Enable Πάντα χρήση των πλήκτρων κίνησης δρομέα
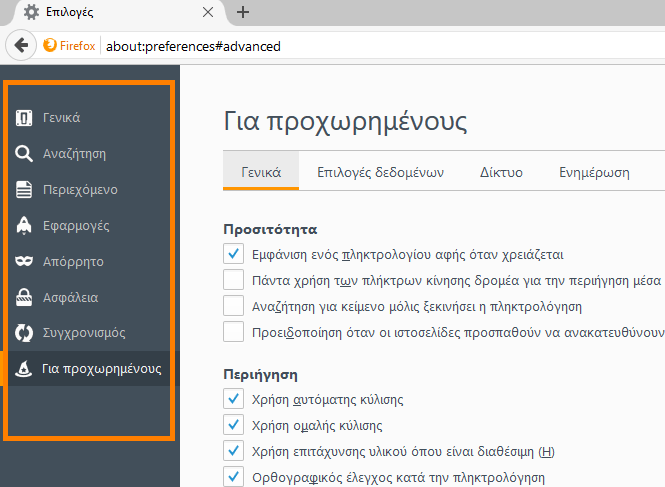The height and width of the screenshot is (487, 665). point(233,280)
